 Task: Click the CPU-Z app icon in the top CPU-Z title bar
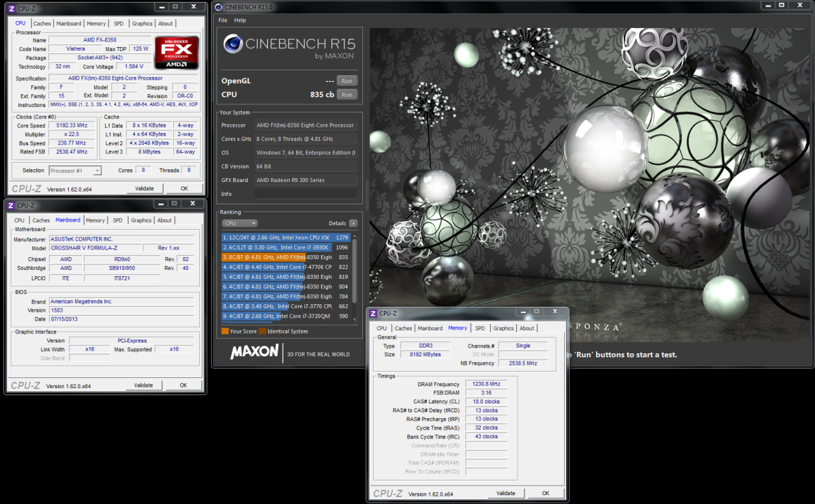point(11,8)
